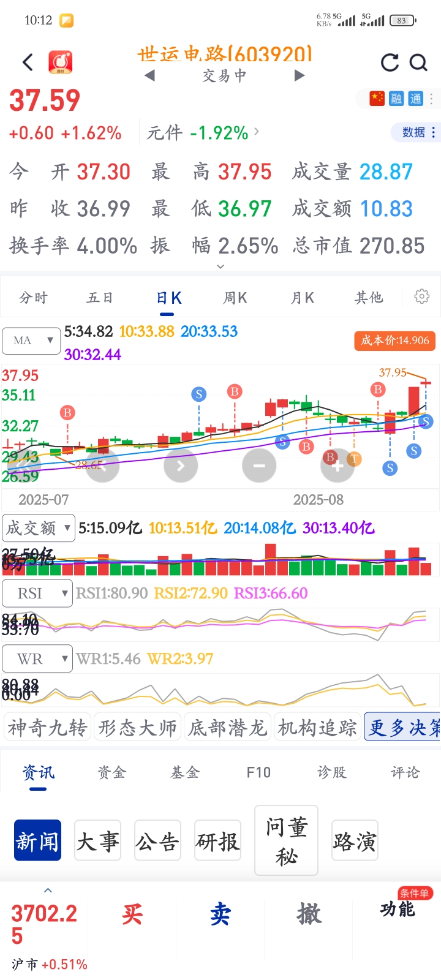This screenshot has height=980, width=441.
Task: Select the F10 section tab
Action: 258,772
